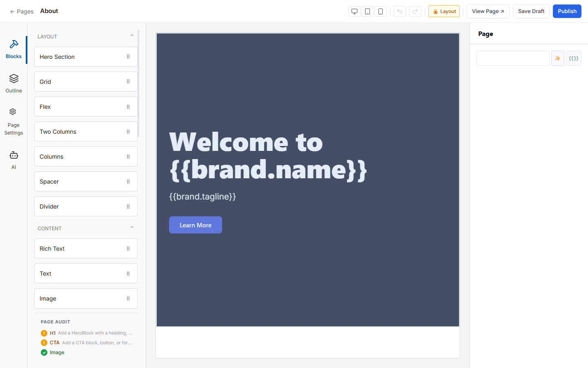Grab the Divider block drag handle
The image size is (588, 368).
[128, 206]
